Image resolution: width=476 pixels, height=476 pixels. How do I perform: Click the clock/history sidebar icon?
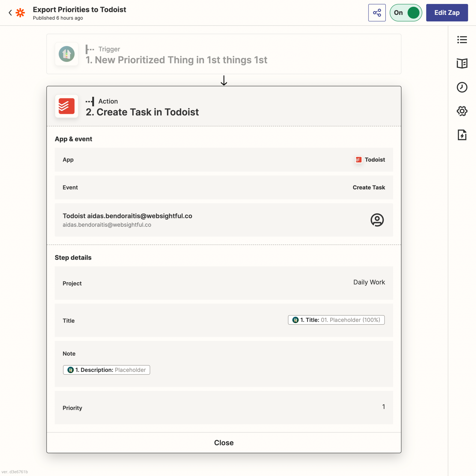point(462,87)
